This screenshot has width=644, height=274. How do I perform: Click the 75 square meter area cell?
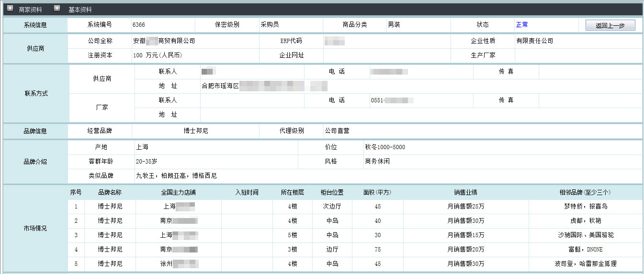coord(378,250)
